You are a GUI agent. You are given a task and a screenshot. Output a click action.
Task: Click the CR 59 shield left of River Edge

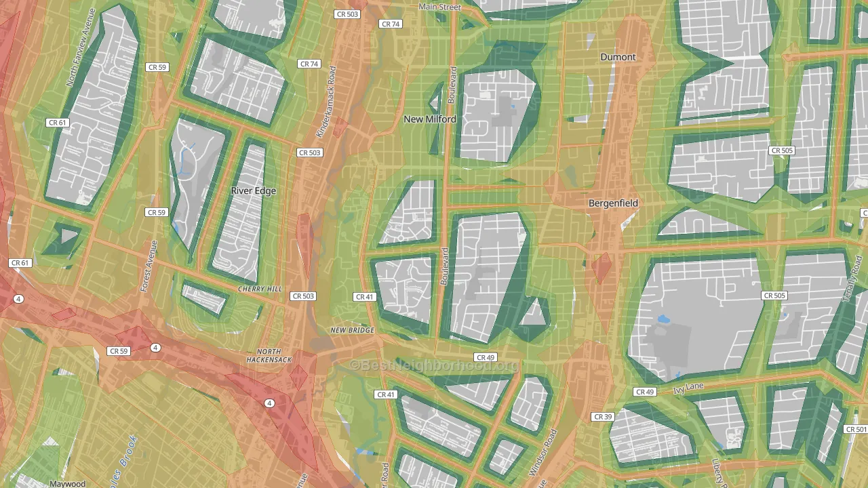(x=156, y=212)
